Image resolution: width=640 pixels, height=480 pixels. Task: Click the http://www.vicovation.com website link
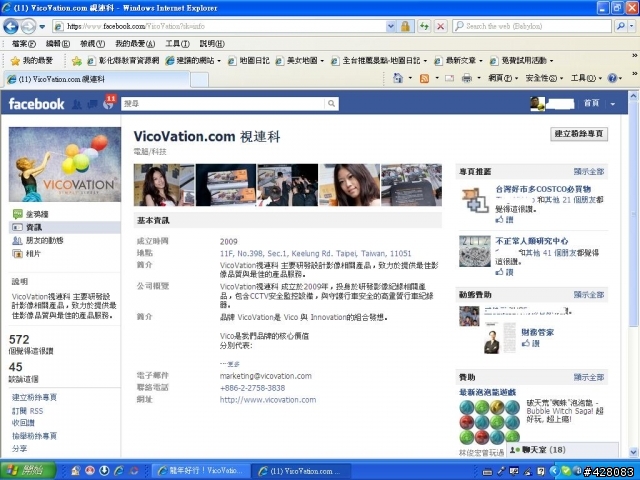(268, 400)
